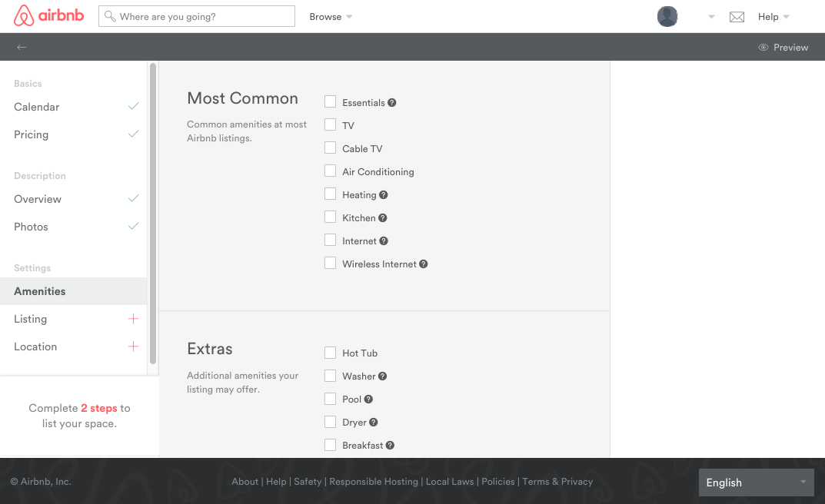Click the plus icon next to Location
The image size is (825, 504).
click(133, 346)
